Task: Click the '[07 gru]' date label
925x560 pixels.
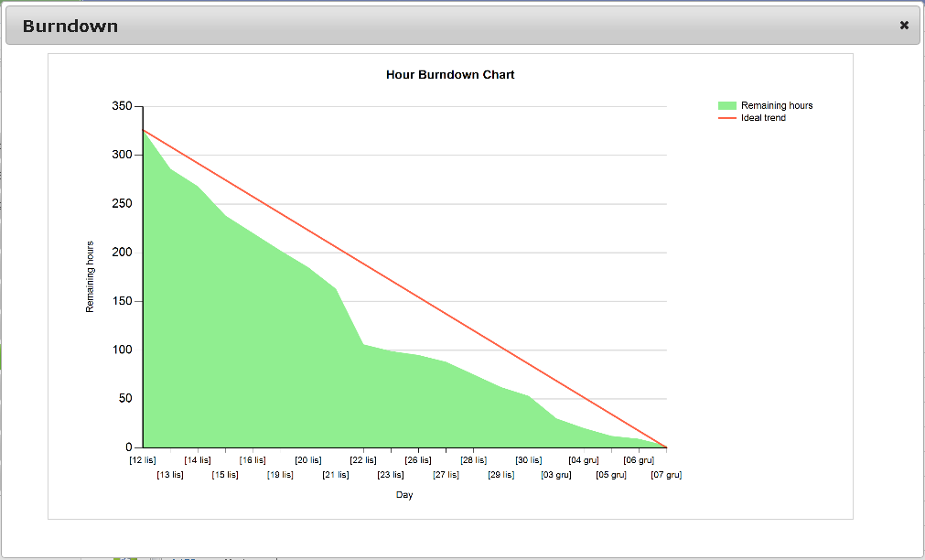Action: click(x=666, y=475)
